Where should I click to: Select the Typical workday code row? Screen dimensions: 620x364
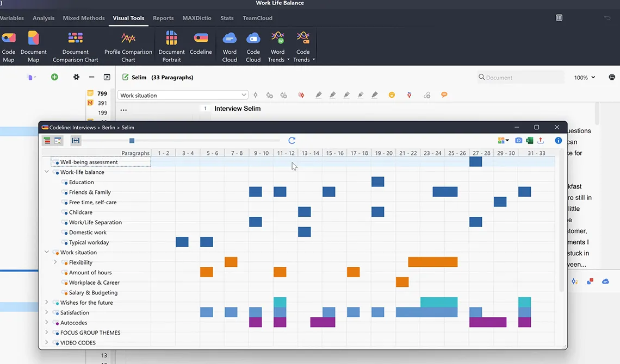[89, 242]
